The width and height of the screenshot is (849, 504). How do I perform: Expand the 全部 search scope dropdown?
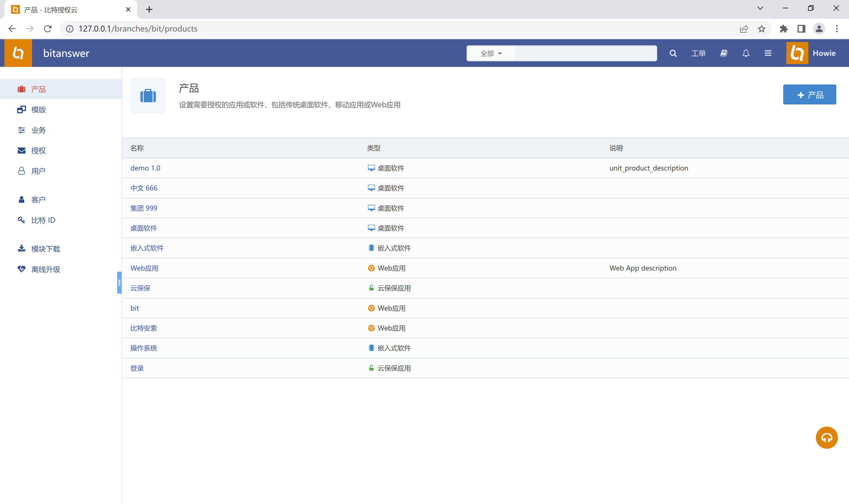(491, 53)
